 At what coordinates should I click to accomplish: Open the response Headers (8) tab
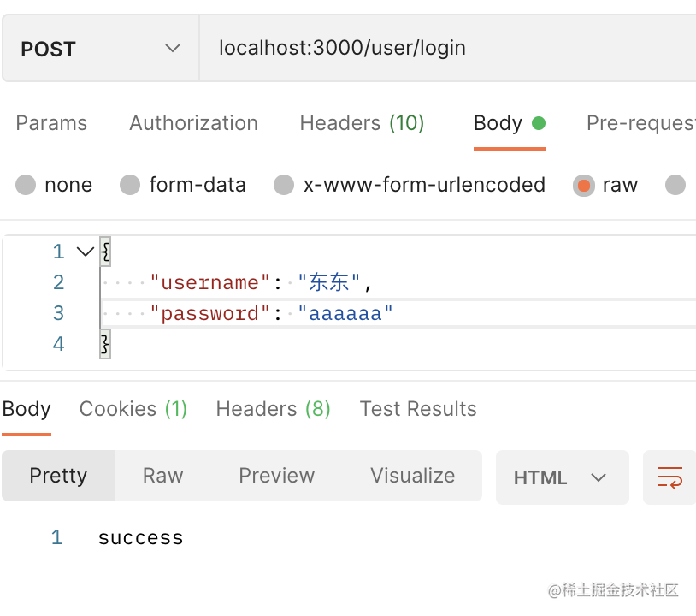click(x=273, y=409)
